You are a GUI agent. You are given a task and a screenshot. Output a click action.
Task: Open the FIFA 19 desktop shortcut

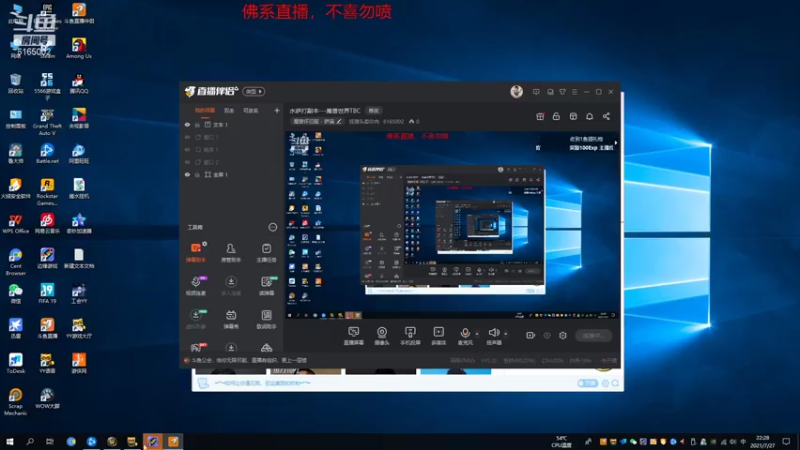(47, 294)
